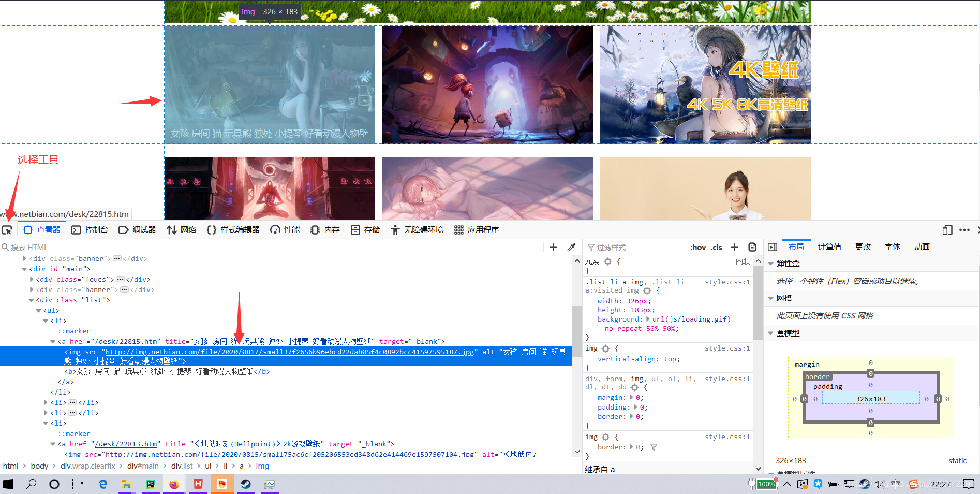
Task: Open the 4K壁纸 anime wallpaper thumbnail
Action: pyautogui.click(x=705, y=85)
